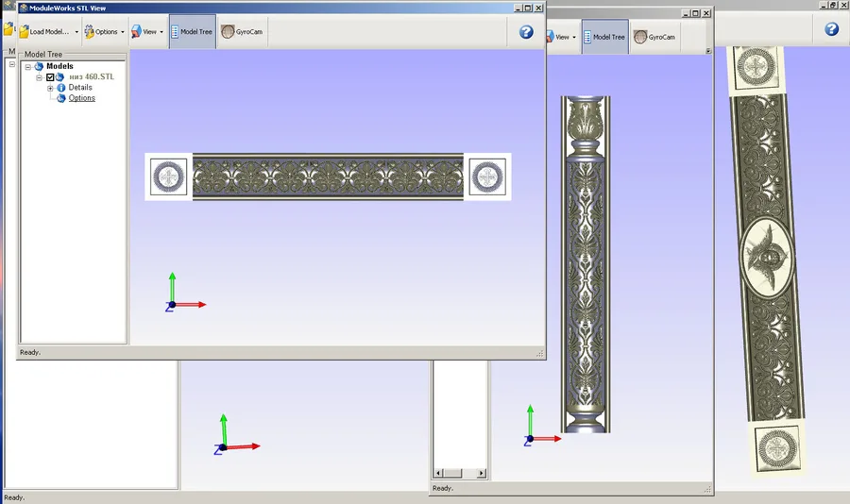Click top cross medallion on right model

(x=756, y=67)
